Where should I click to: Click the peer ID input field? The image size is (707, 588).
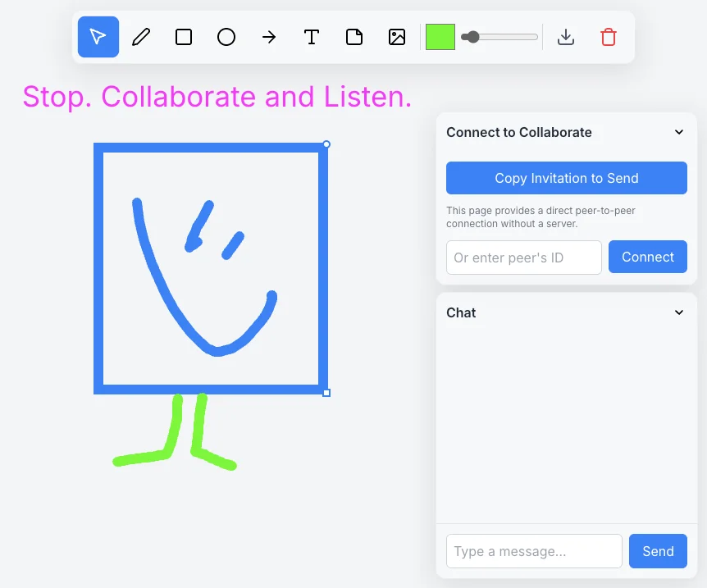click(523, 257)
